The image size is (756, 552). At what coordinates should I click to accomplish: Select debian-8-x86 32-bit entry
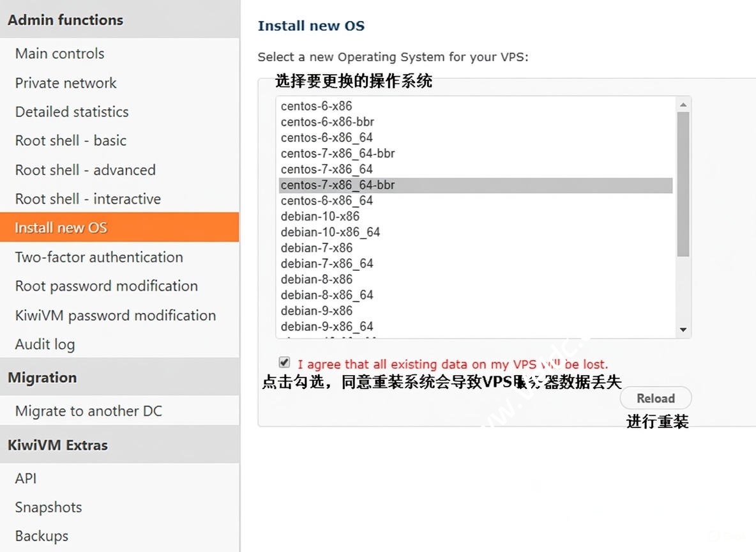pos(317,279)
